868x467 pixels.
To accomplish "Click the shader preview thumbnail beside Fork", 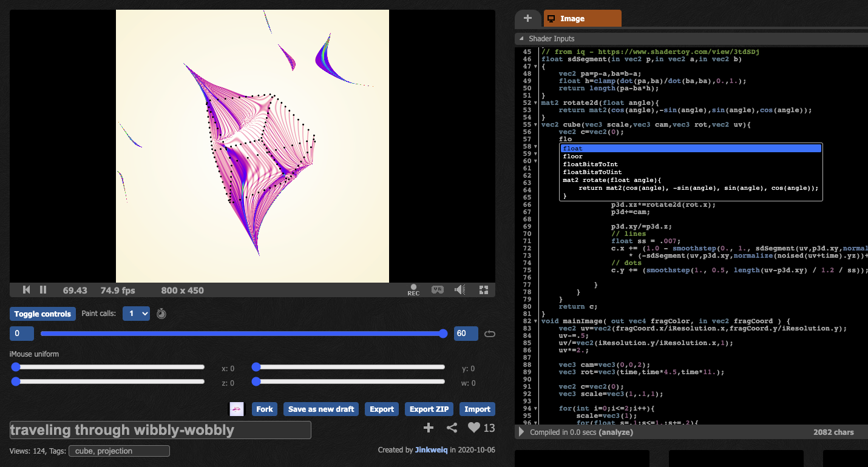I will tap(236, 409).
